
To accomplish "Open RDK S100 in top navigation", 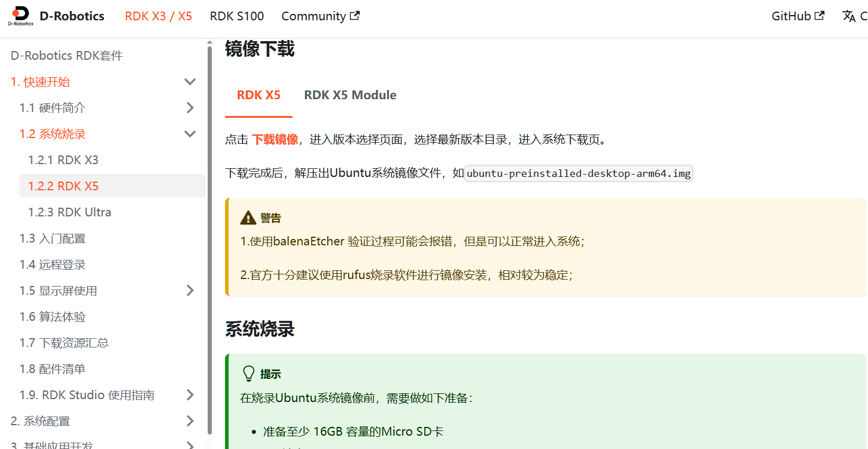I will coord(237,16).
